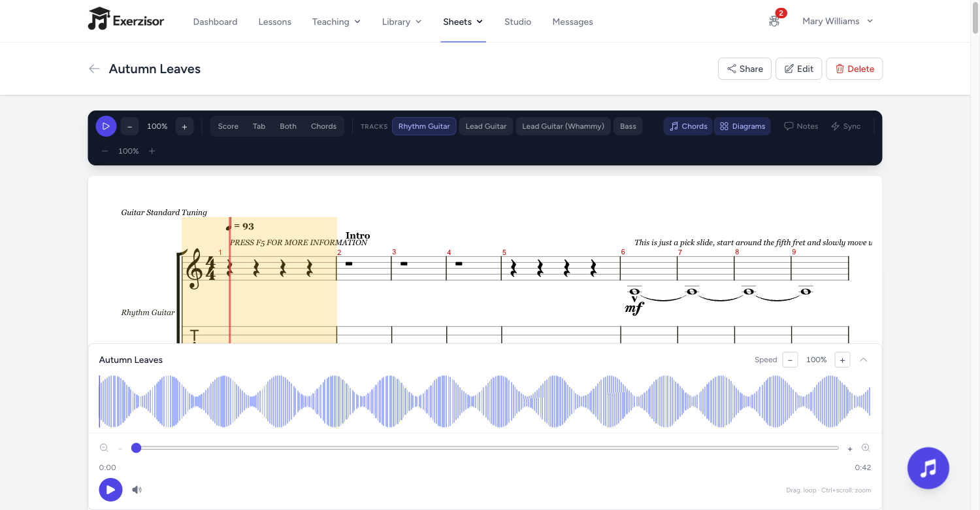980x510 pixels.
Task: Select the Rhythm Guitar track
Action: click(x=424, y=126)
